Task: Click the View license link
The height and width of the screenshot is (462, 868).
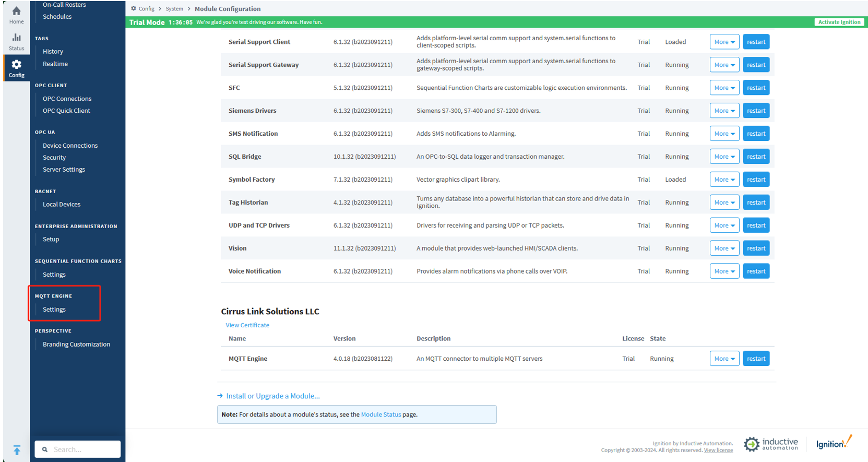Action: pos(718,451)
